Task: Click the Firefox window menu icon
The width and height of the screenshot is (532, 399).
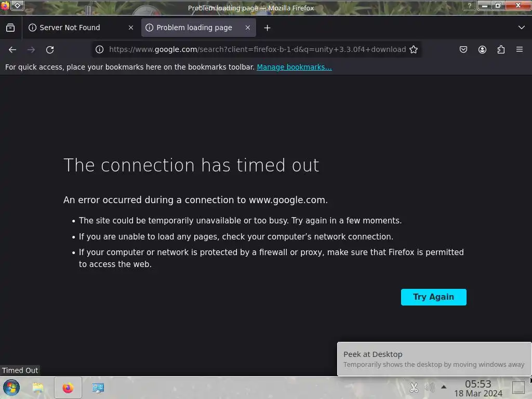Action: click(5, 5)
